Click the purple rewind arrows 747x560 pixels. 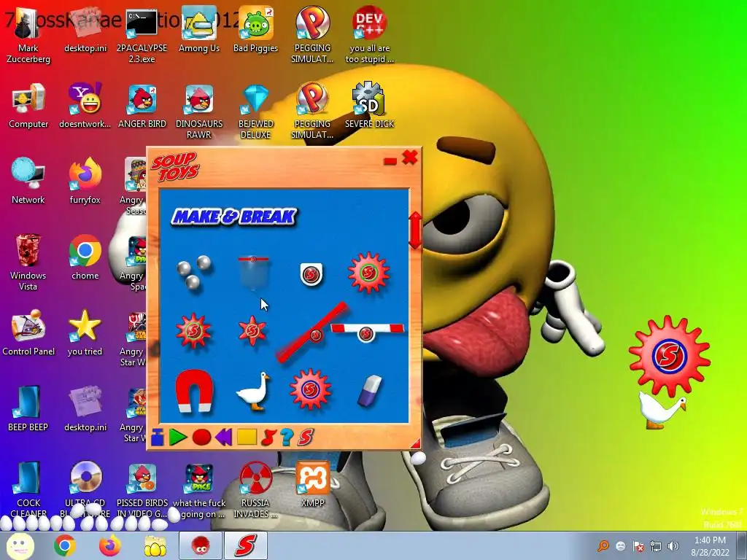224,437
